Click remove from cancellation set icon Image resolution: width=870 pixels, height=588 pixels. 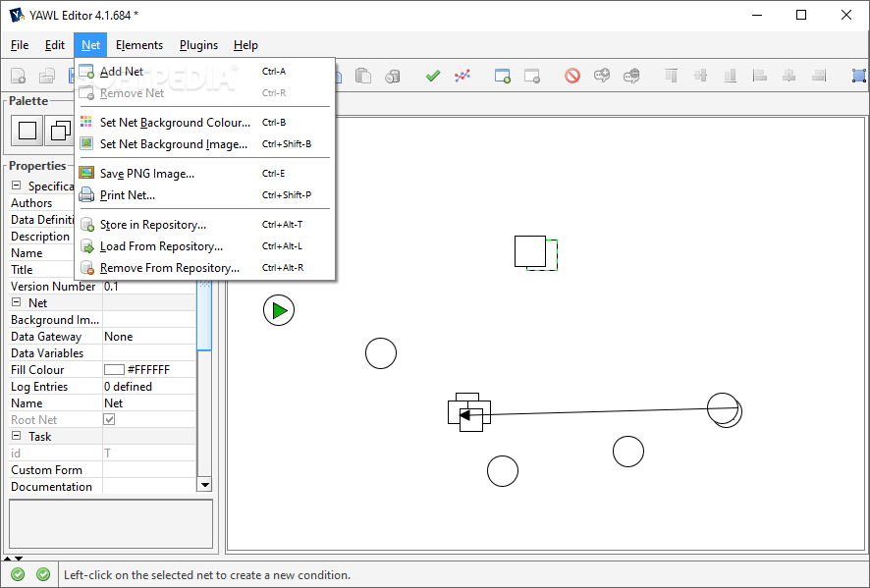630,76
